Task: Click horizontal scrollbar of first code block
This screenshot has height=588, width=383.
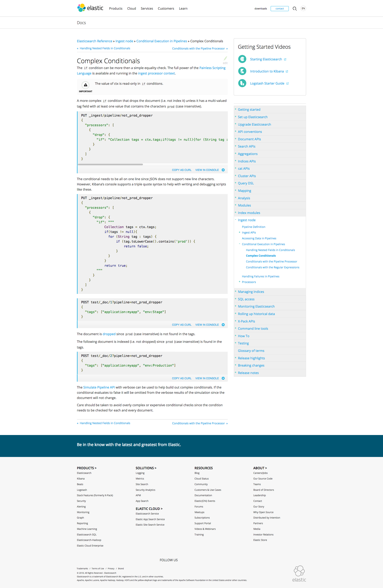Action: point(110,164)
